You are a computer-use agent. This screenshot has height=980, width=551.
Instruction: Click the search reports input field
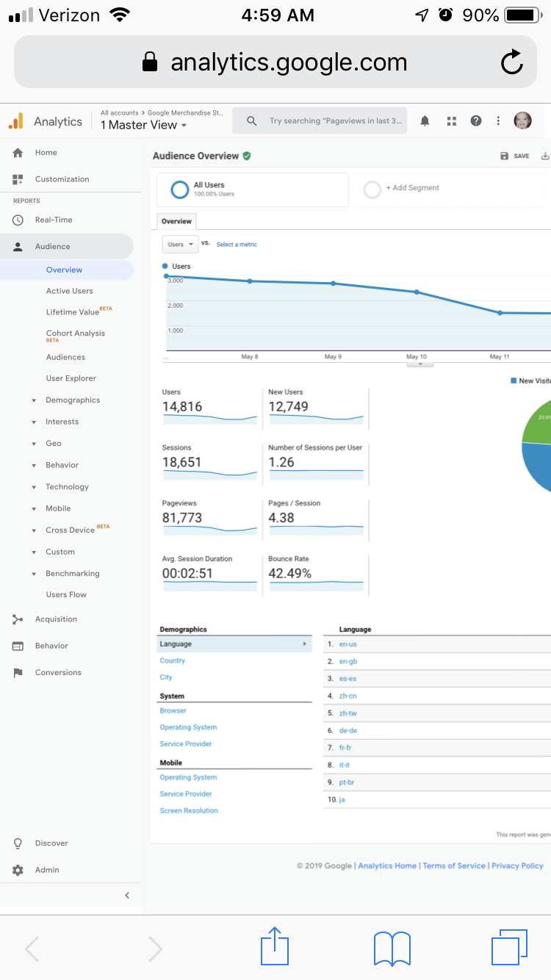(x=320, y=121)
